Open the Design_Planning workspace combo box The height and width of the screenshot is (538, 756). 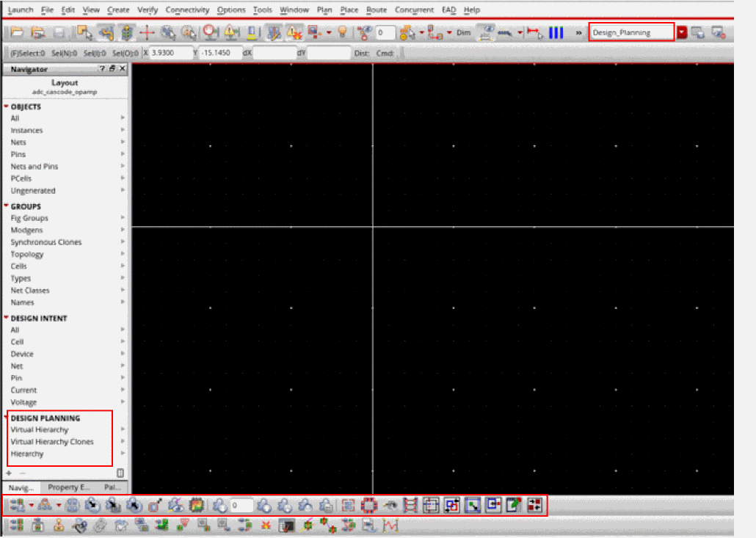click(631, 32)
